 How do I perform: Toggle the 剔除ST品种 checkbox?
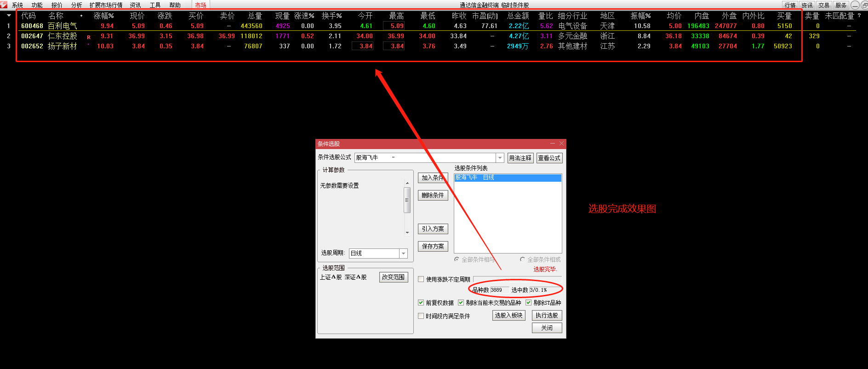529,303
